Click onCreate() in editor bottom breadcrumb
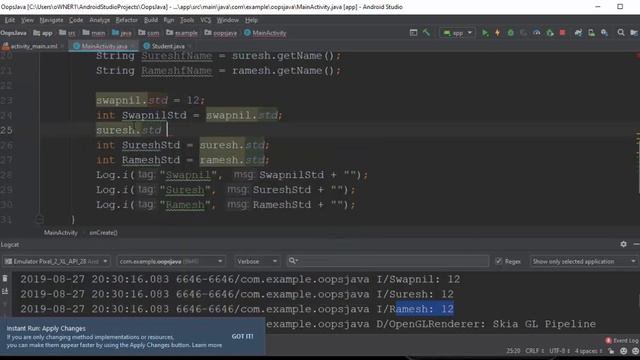This screenshot has width=640, height=360. click(x=103, y=233)
